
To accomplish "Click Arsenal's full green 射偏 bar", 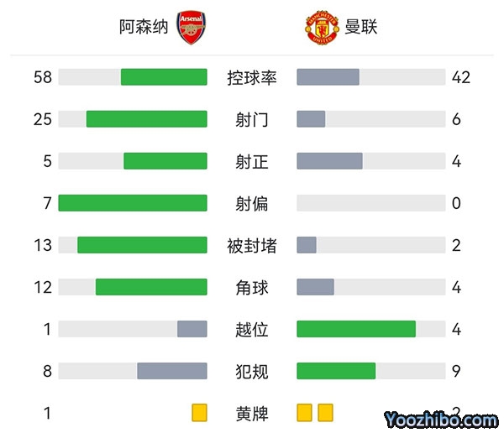I will pos(133,203).
